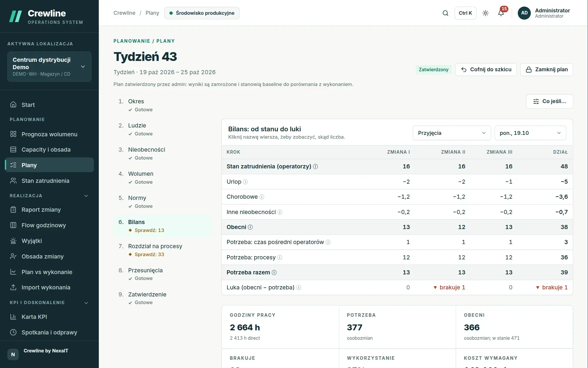Open Flow godzinowy view
Screen dimensions: 588x368
[x=49, y=225]
